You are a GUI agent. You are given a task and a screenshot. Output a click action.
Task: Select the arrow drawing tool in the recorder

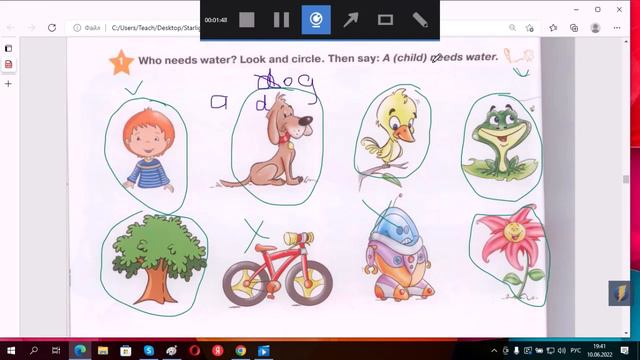[351, 20]
